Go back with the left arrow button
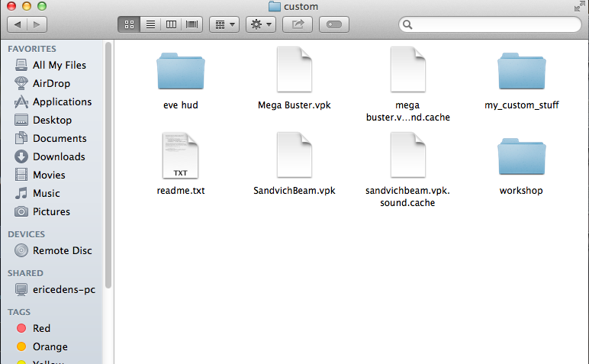This screenshot has width=589, height=364. [x=18, y=24]
